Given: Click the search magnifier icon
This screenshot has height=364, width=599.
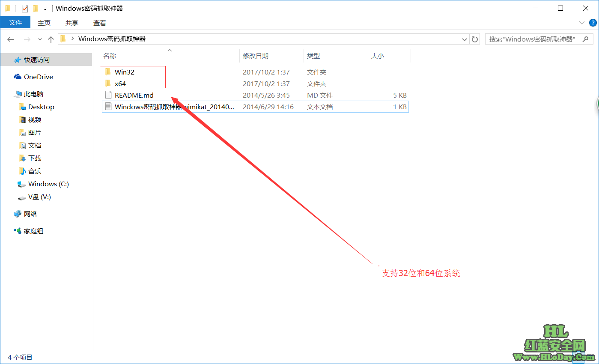Looking at the screenshot, I should [x=585, y=39].
